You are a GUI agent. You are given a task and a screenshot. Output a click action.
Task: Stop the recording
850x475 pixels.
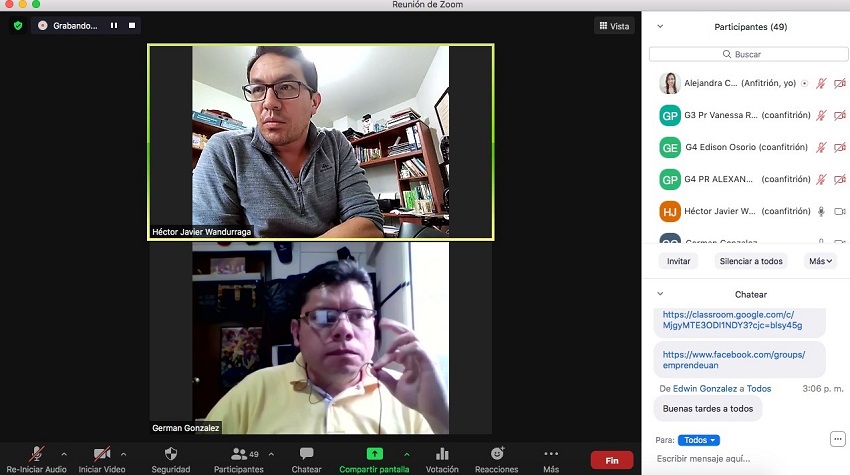pyautogui.click(x=132, y=25)
